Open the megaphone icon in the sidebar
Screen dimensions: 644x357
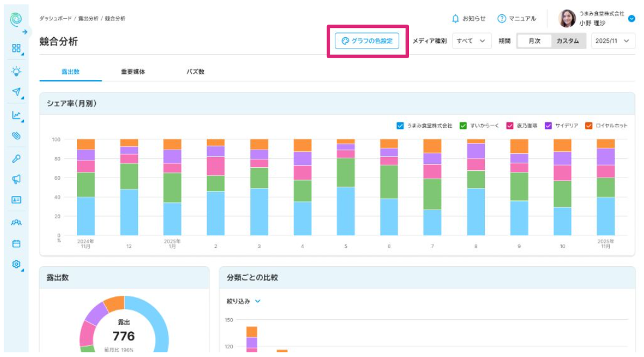pyautogui.click(x=16, y=179)
